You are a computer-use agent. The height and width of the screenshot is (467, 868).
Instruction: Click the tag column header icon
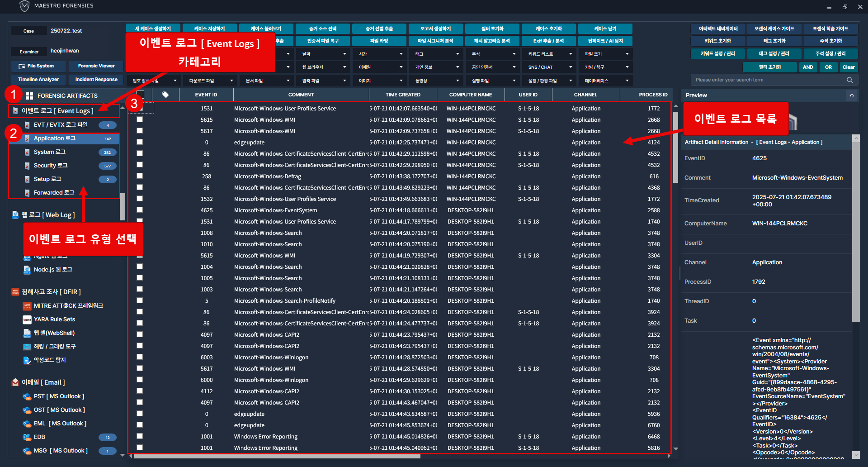[165, 95]
